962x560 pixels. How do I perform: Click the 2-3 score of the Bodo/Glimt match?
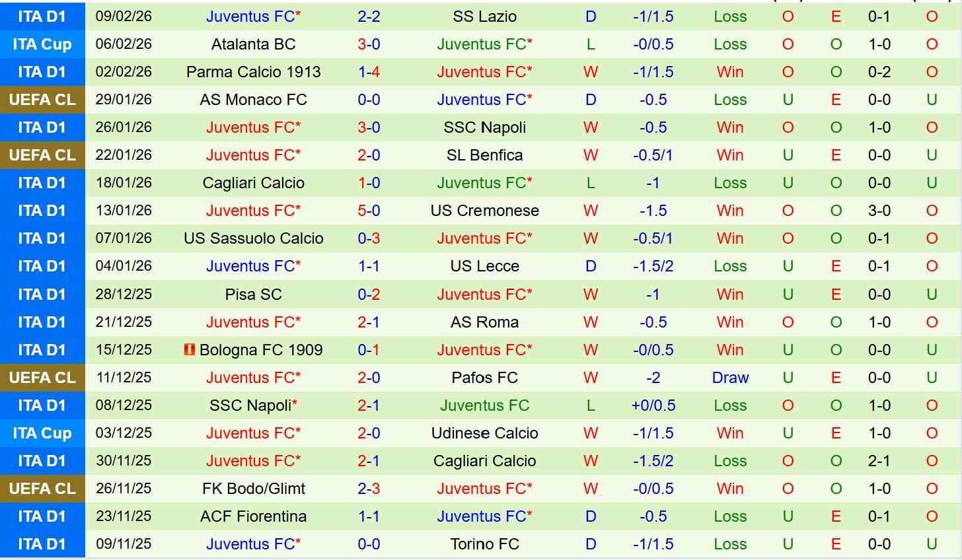[x=369, y=489]
